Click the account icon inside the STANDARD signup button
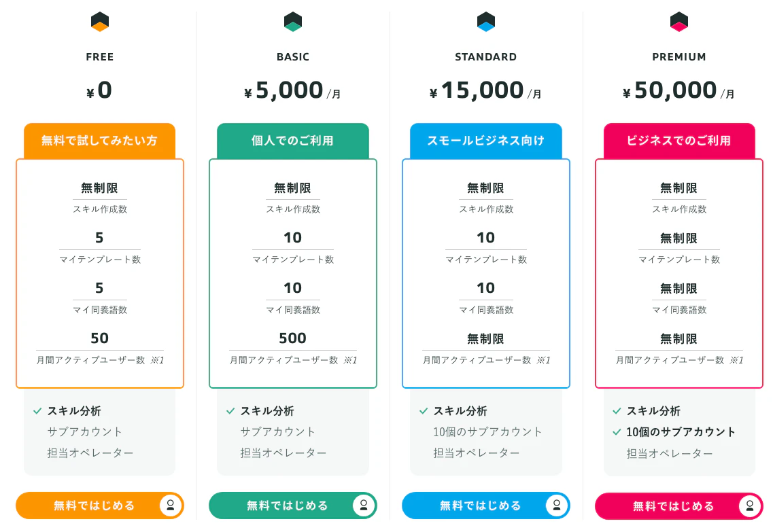 tap(557, 506)
